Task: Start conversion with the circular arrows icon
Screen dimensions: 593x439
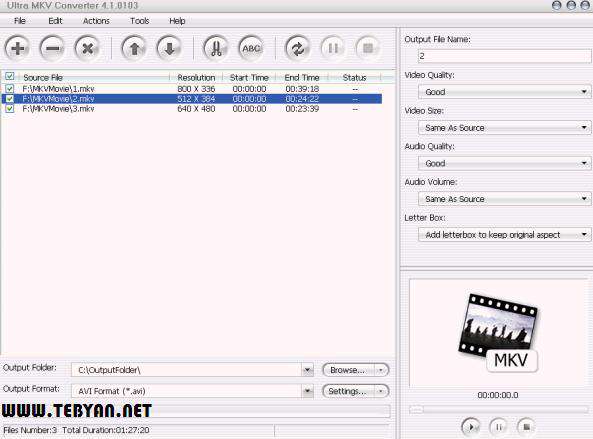Action: (298, 48)
